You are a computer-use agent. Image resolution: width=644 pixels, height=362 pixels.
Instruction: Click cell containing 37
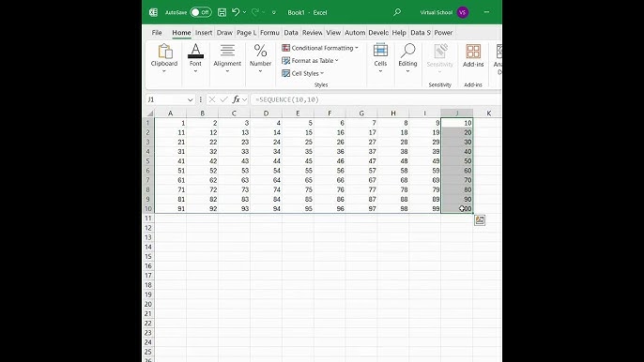pyautogui.click(x=361, y=151)
